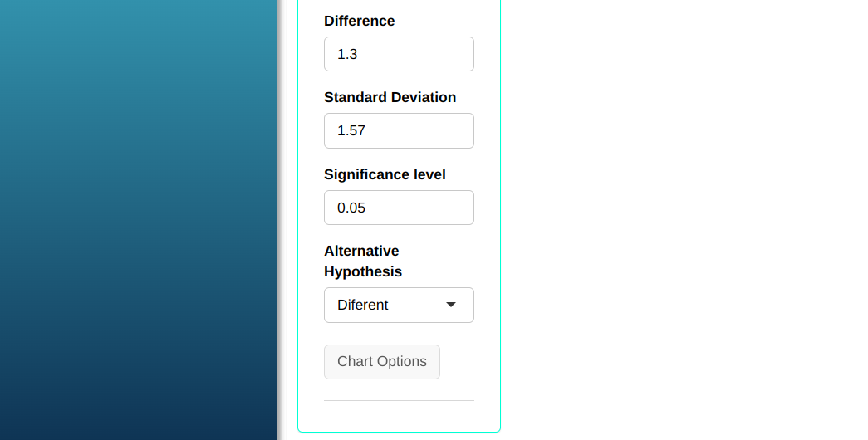Place cursor on the 1.3 value
Screen dimensions: 868x440
tap(347, 54)
